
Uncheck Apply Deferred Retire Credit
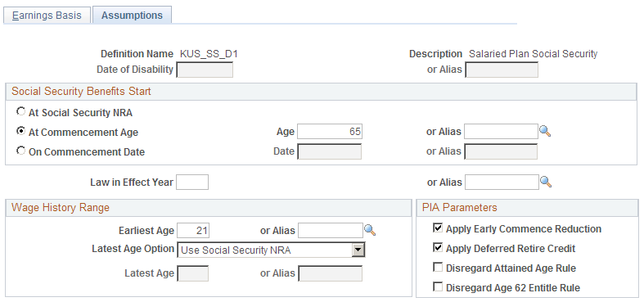tap(439, 248)
